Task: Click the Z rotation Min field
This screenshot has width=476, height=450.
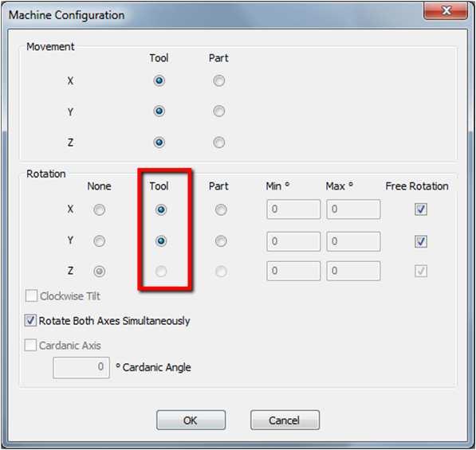Action: [x=293, y=271]
